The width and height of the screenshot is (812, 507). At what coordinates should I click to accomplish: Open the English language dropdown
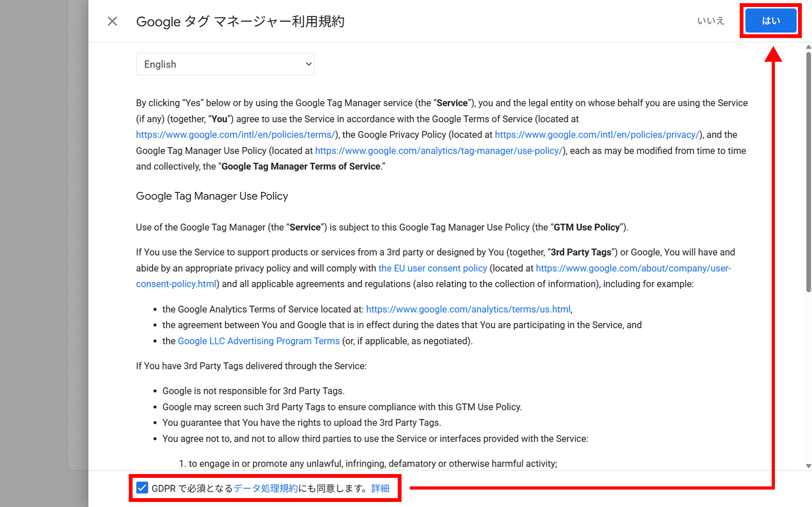[225, 64]
